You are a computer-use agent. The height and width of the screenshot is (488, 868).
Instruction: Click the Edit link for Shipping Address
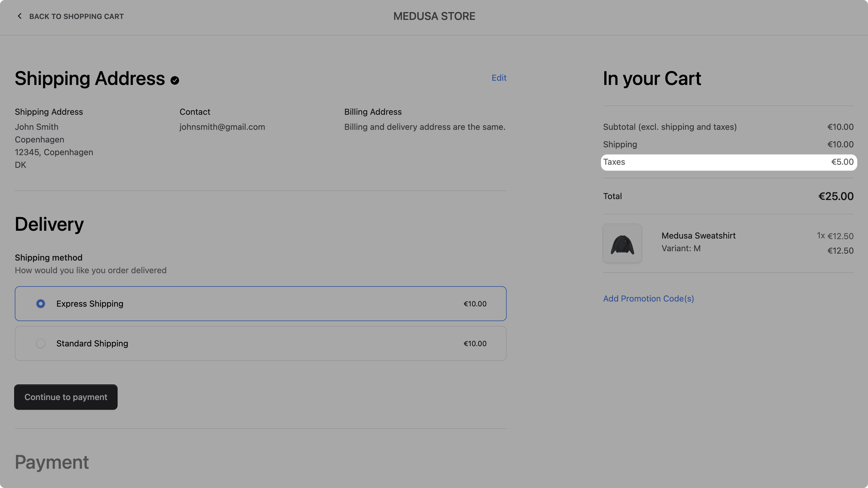tap(499, 78)
